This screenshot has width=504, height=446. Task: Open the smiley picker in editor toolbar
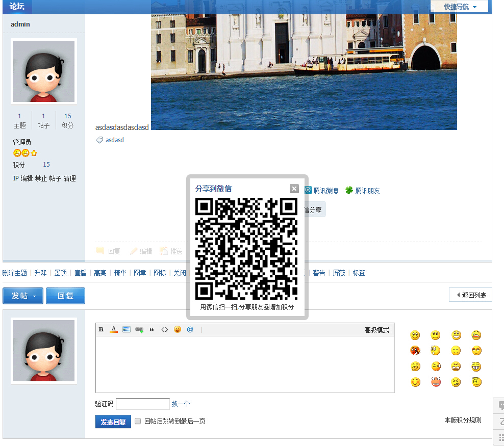tap(178, 330)
